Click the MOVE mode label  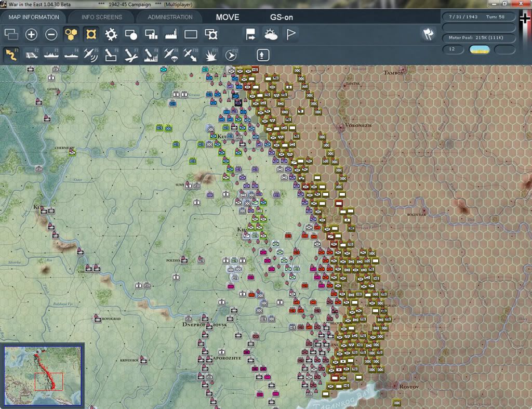click(x=228, y=17)
